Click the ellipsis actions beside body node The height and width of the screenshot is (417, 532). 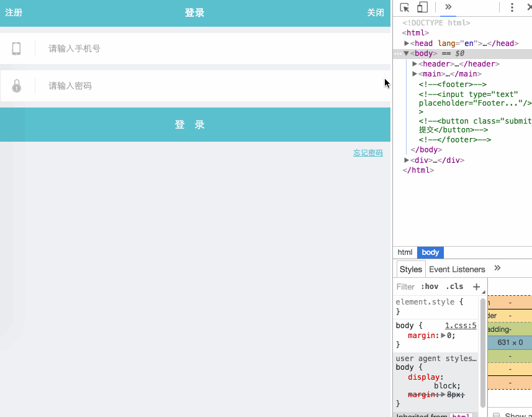(x=398, y=53)
